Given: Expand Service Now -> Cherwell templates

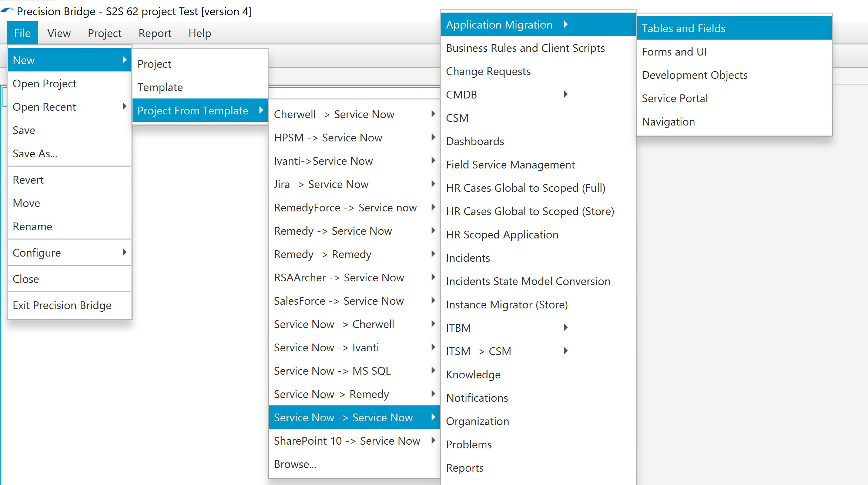Looking at the screenshot, I should [355, 324].
